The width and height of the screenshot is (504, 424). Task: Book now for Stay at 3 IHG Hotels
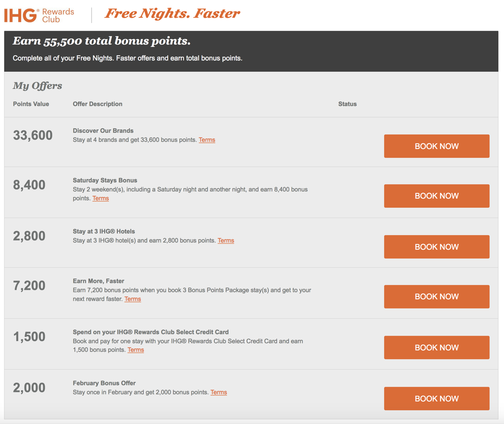coord(437,247)
